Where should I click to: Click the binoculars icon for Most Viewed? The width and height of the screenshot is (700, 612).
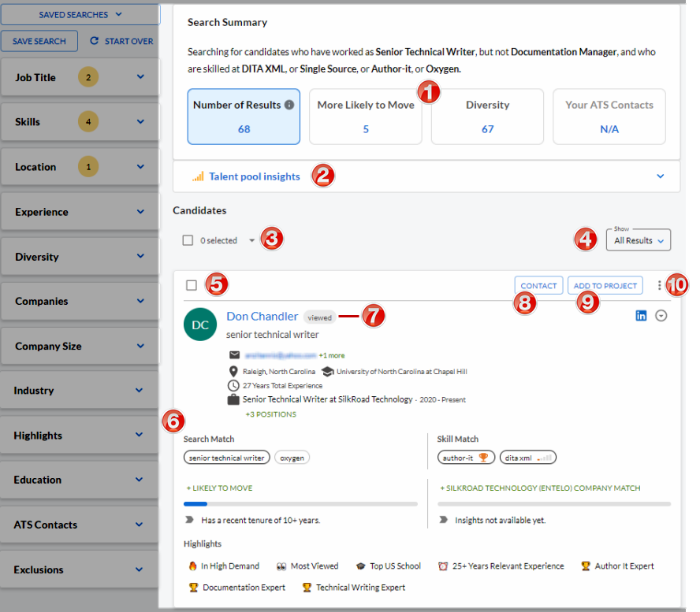coord(281,566)
